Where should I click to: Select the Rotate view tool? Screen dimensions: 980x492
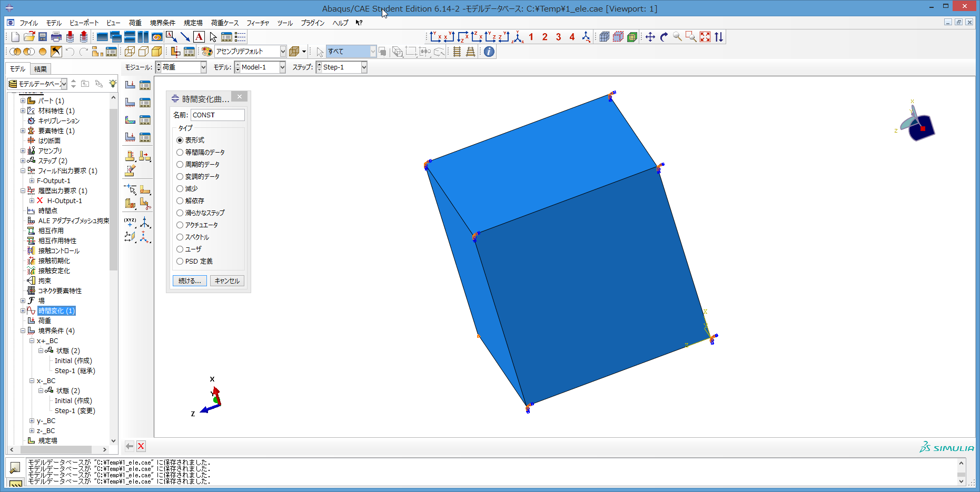664,37
